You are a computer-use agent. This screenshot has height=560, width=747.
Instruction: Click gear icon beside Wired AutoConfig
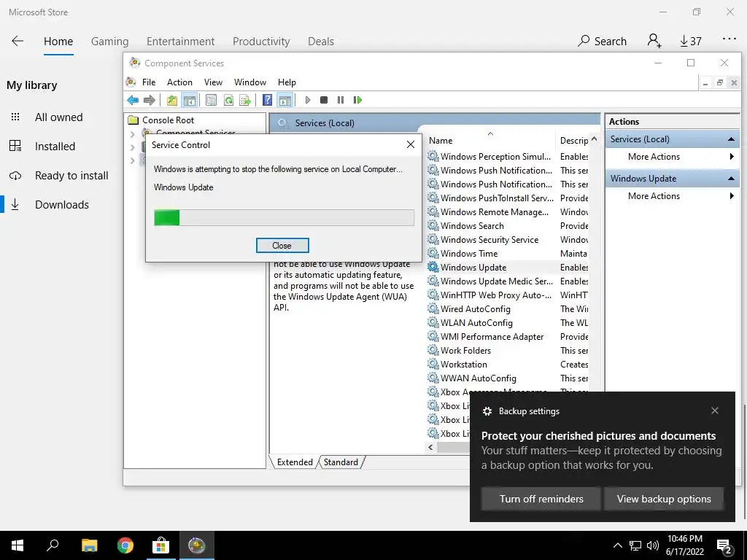point(433,308)
